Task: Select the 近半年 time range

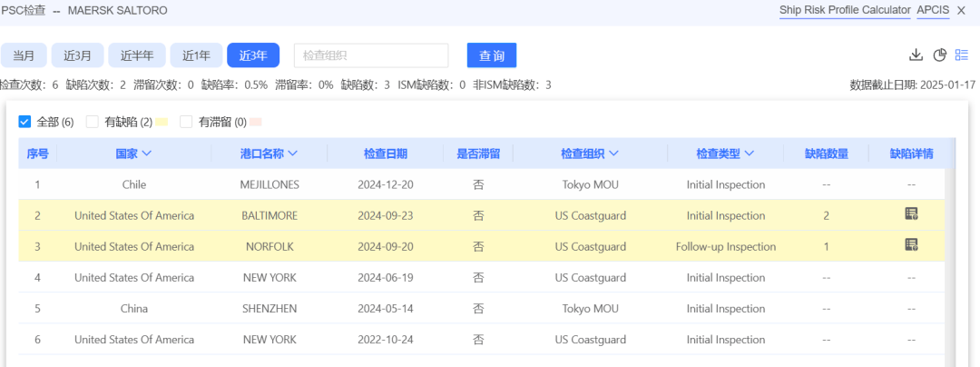Action: [x=137, y=55]
